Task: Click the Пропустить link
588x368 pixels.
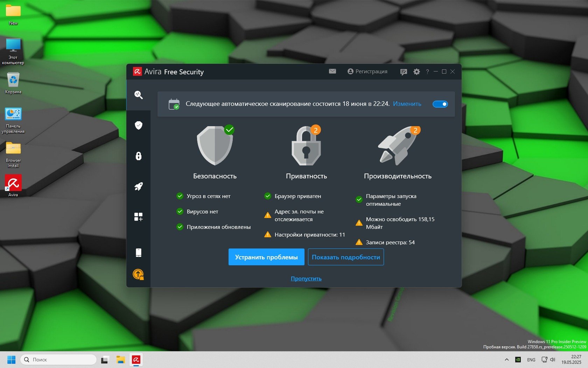Action: coord(306,279)
